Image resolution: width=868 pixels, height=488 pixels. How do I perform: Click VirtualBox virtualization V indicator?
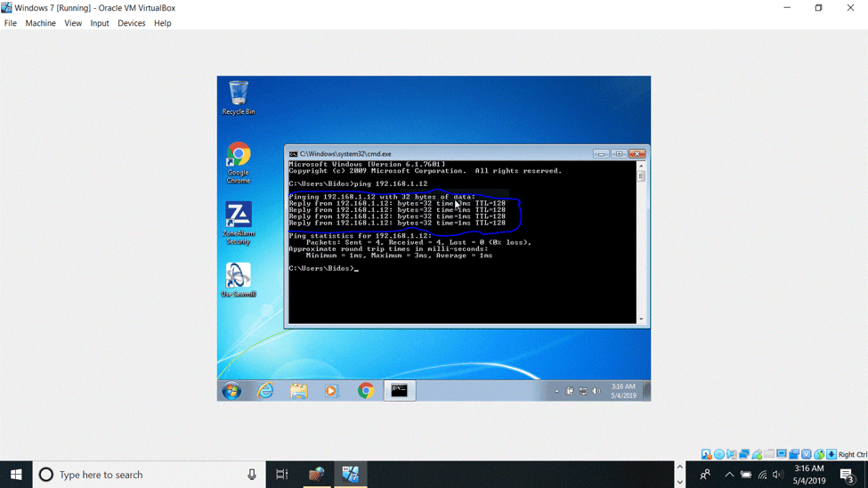click(x=807, y=454)
